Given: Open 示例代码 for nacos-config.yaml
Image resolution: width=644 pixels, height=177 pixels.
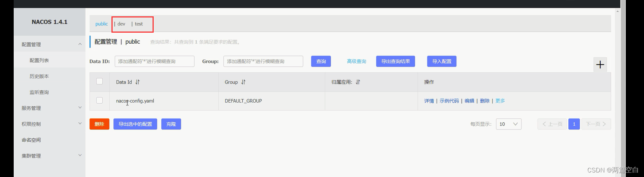Looking at the screenshot, I should 449,101.
